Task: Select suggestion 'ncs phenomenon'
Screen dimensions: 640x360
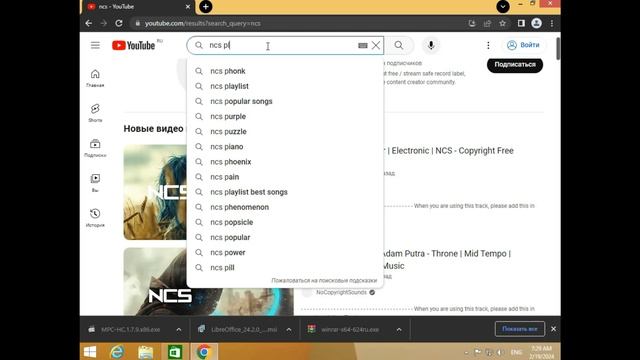Action: pos(285,207)
